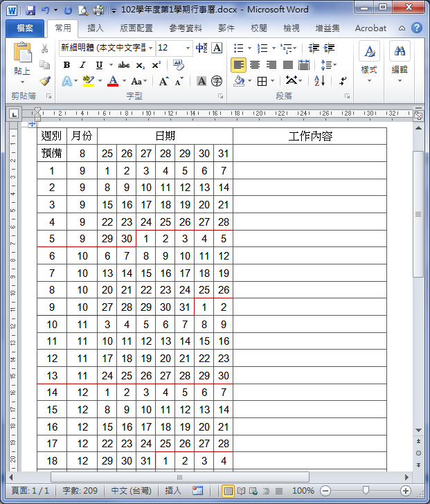
Task: Click the Sort A-Z icon
Action: [x=320, y=81]
